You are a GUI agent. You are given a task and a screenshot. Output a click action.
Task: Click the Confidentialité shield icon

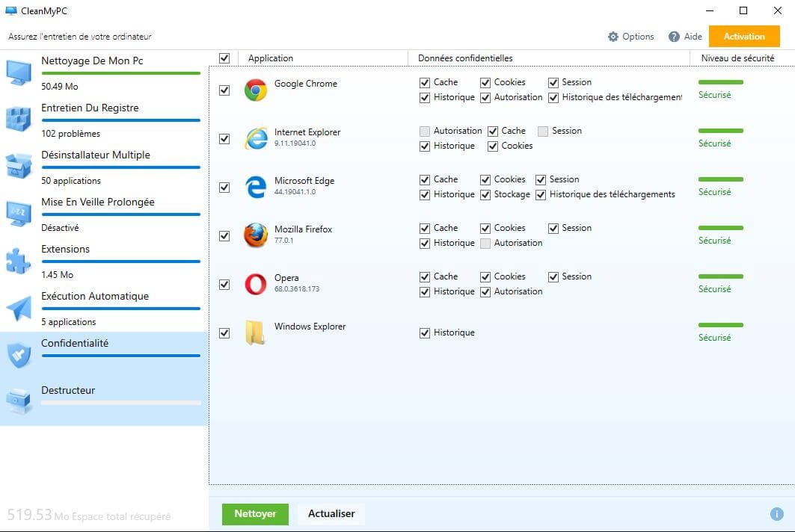coord(19,355)
